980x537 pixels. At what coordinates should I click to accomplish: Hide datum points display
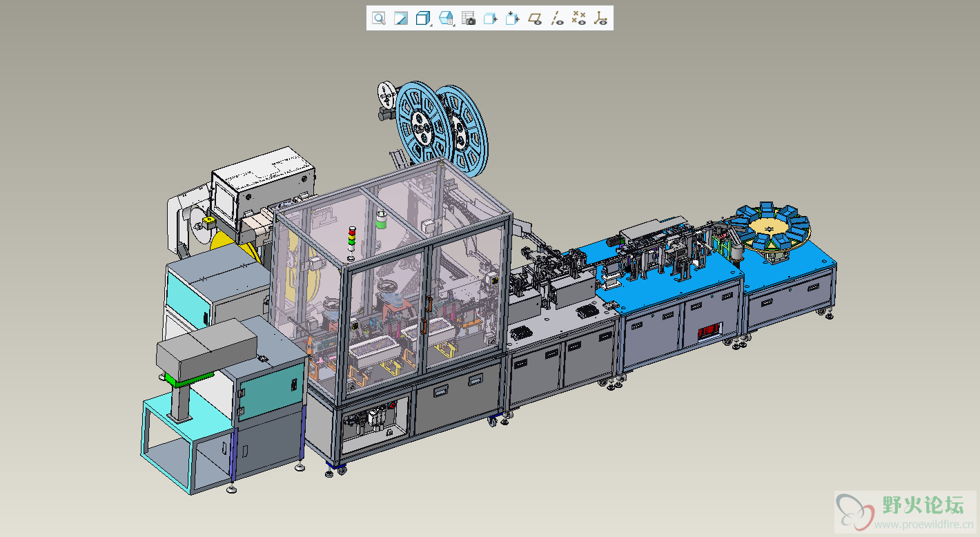coord(579,19)
